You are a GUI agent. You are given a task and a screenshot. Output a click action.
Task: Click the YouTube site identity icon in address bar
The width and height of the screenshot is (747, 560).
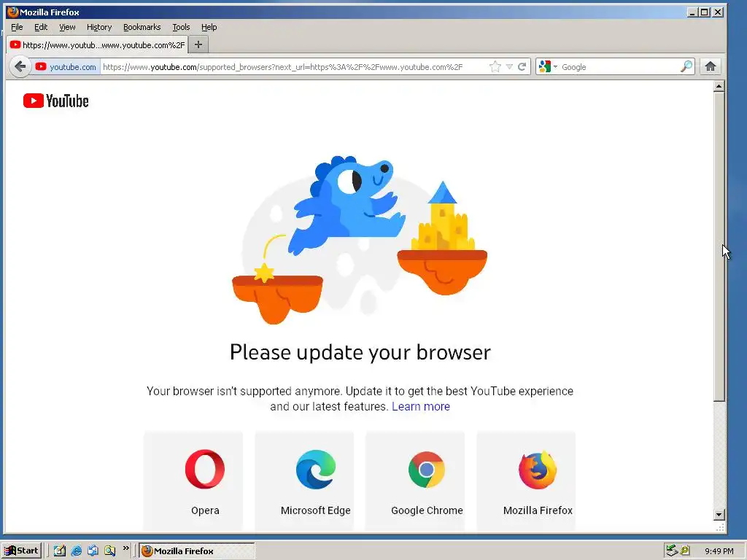[41, 66]
